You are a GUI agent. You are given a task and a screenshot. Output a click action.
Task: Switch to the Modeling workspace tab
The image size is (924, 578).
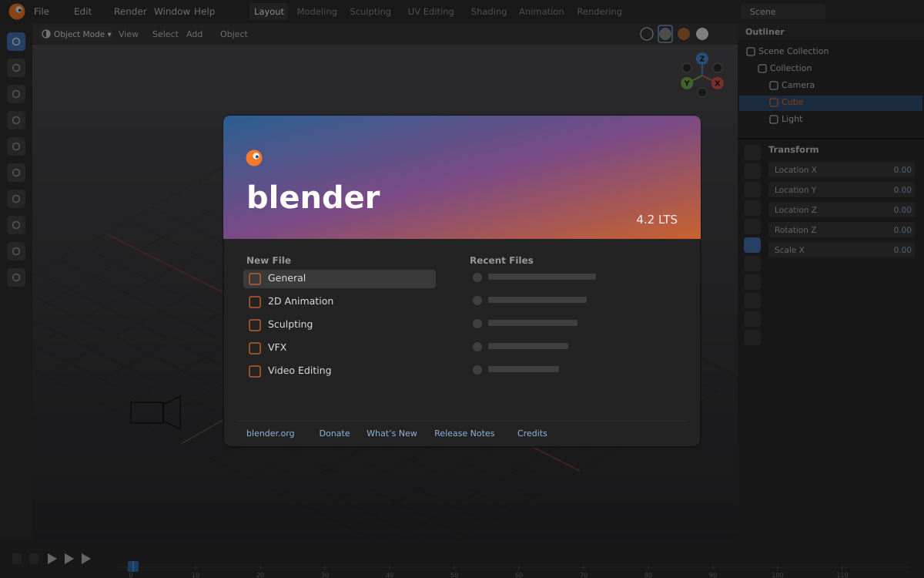317,12
